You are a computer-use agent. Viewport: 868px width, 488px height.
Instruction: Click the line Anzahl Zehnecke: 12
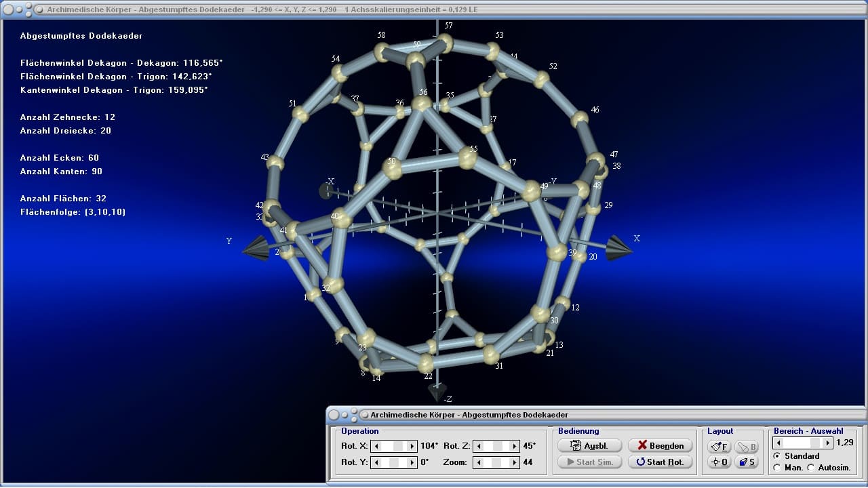(68, 117)
